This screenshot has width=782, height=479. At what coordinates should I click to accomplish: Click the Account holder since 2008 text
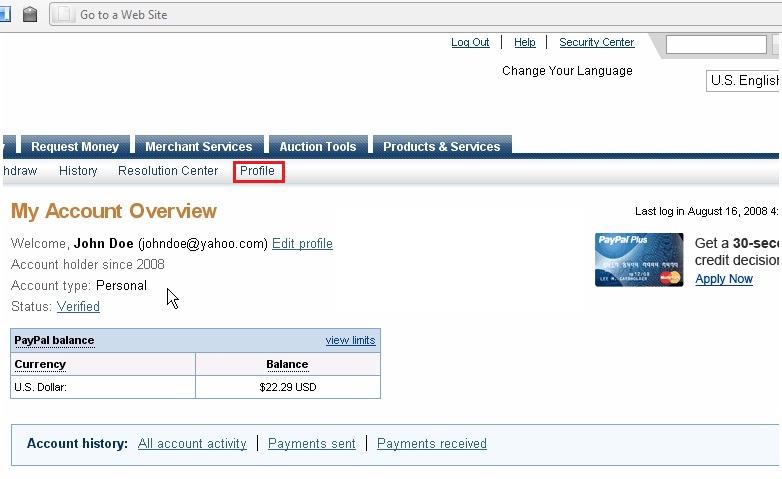click(x=88, y=264)
